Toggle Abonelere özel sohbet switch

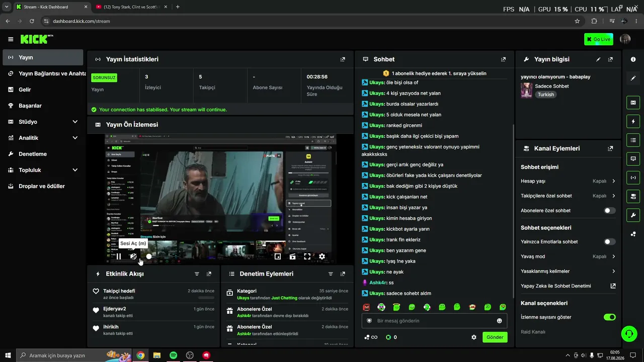(609, 211)
